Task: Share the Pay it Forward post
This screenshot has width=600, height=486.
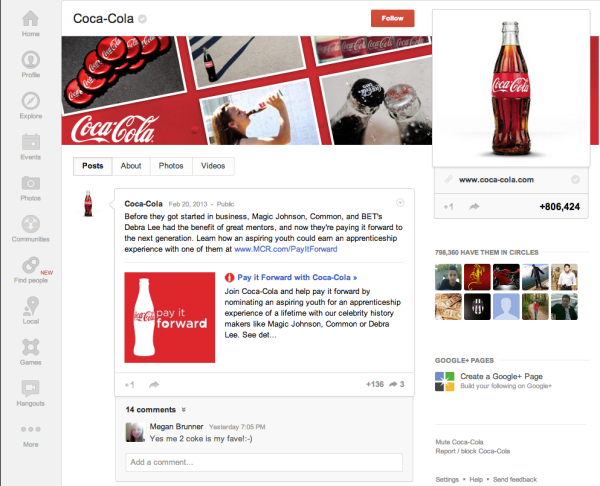Action: coord(154,384)
